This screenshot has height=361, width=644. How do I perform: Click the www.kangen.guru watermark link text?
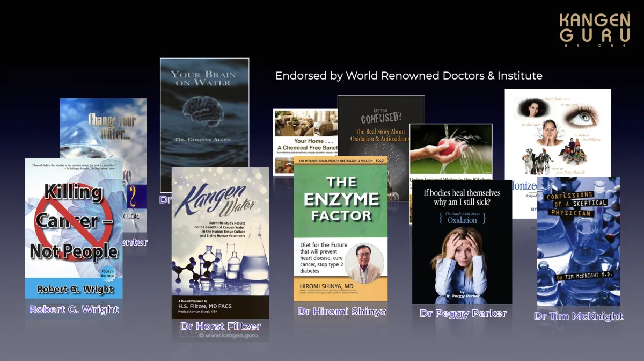point(228,335)
